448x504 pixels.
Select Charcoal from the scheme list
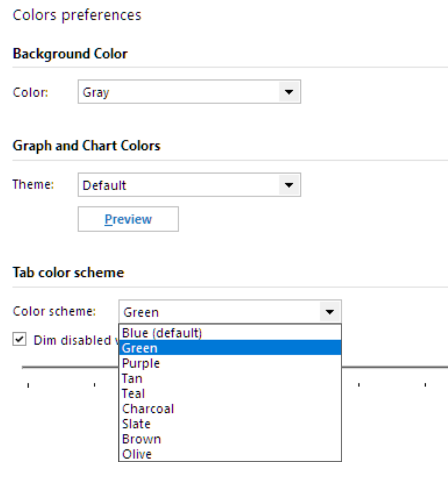(x=230, y=409)
